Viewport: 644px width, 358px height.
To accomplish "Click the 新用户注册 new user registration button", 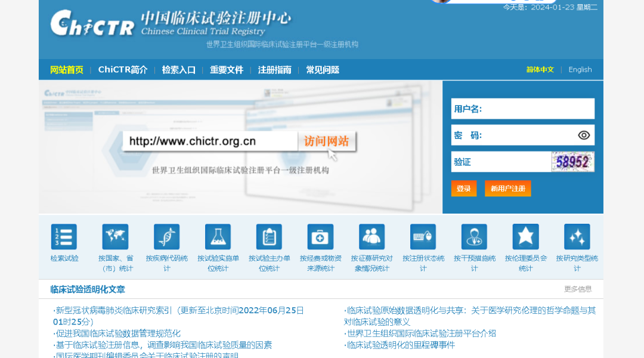I will 507,188.
